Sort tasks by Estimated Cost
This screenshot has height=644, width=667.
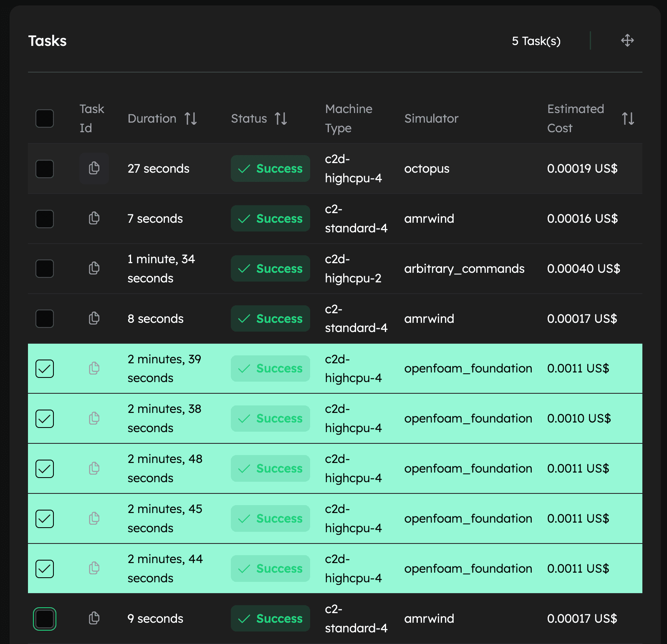pyautogui.click(x=628, y=118)
